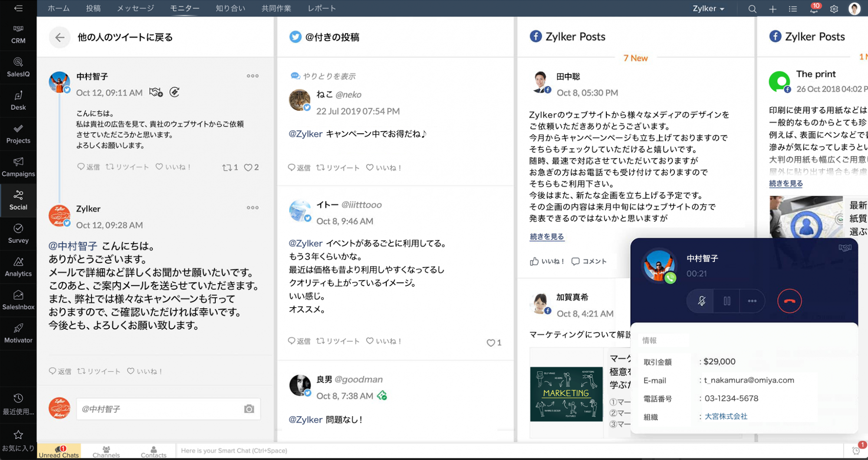Open Channels in the bottom bar
This screenshot has height=460, width=868.
point(106,451)
